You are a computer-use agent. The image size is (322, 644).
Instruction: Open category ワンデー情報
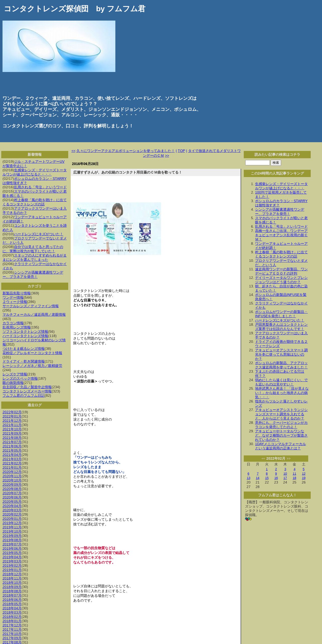pyautogui.click(x=13, y=297)
